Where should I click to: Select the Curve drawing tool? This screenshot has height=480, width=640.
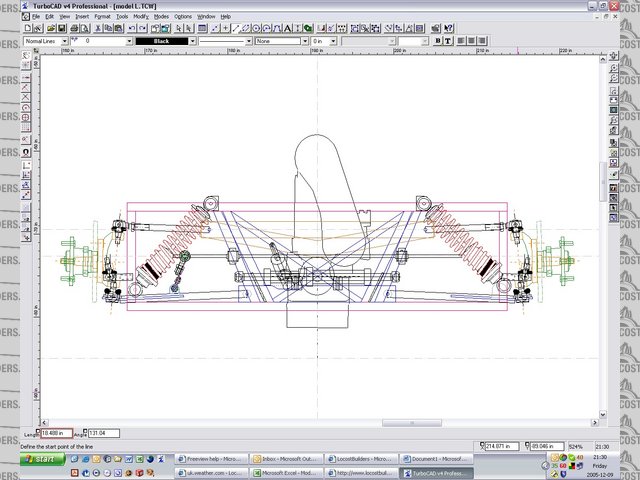277,28
